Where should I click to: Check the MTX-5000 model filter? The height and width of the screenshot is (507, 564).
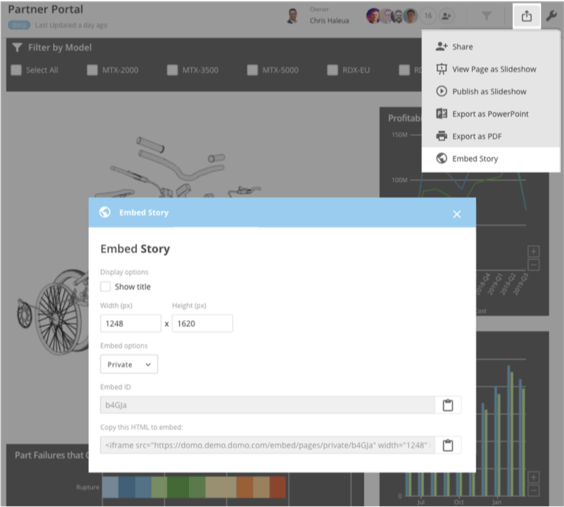pyautogui.click(x=252, y=70)
